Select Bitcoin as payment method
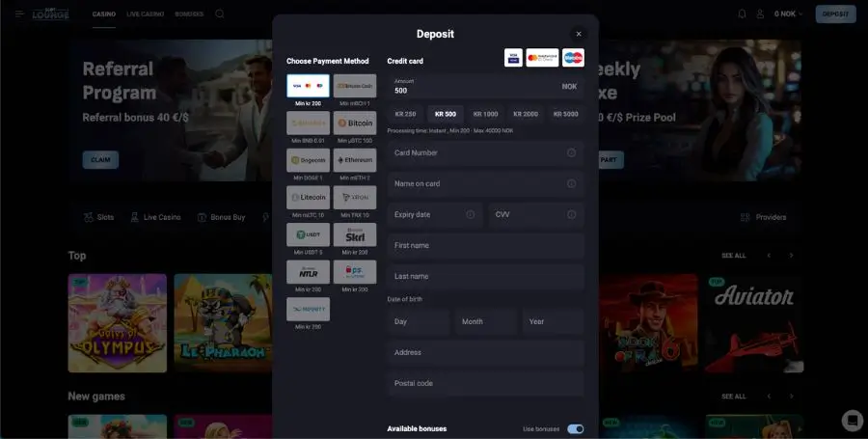 355,123
